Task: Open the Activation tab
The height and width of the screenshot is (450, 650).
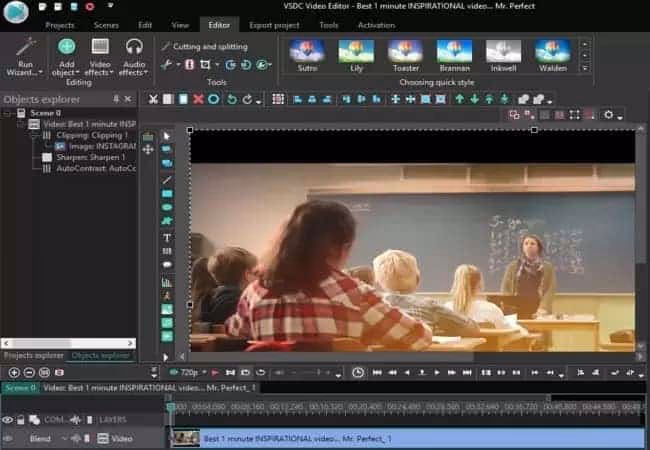Action: point(376,25)
